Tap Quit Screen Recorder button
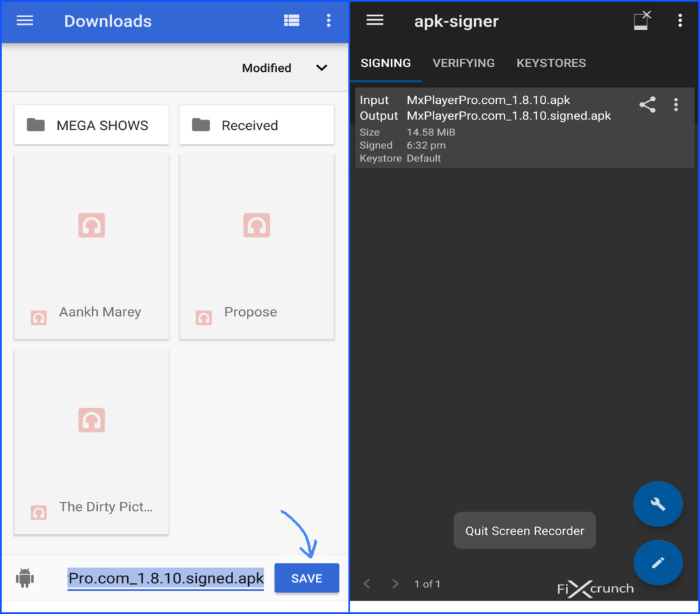 (524, 531)
